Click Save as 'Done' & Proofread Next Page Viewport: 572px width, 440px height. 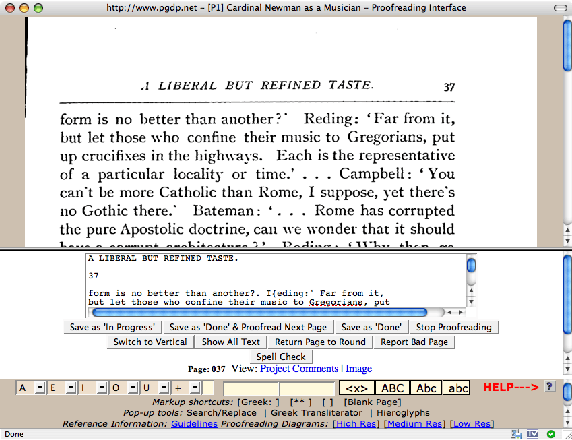(x=248, y=327)
